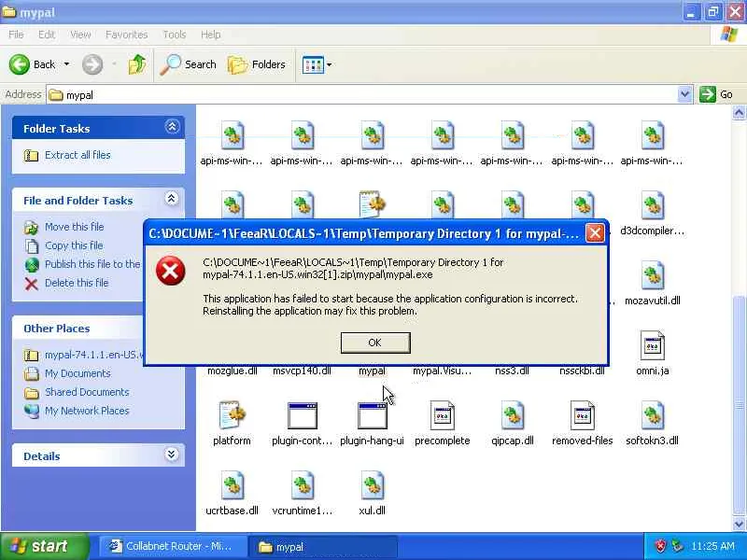747x560 pixels.
Task: Select the mypal file label
Action: point(372,371)
